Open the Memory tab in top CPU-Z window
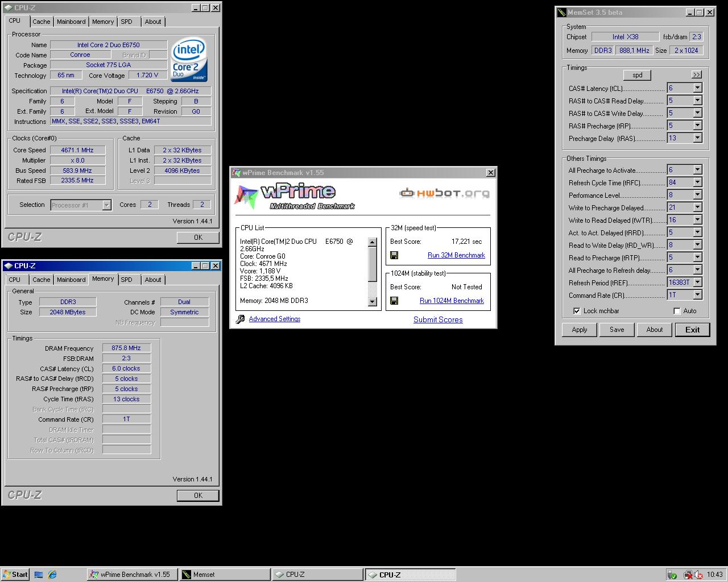728x582 pixels. 102,22
